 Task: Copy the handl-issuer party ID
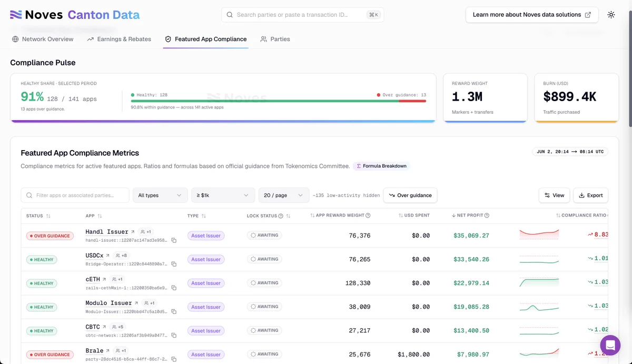pyautogui.click(x=174, y=240)
